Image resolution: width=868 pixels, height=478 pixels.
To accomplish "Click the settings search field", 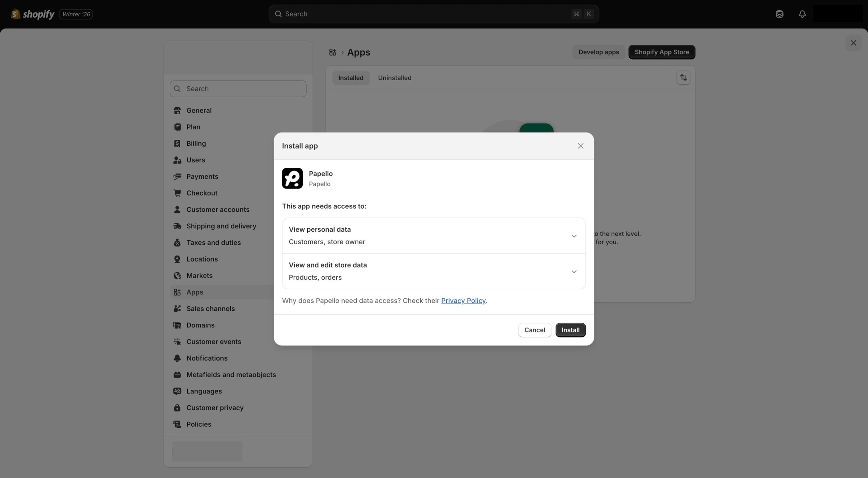I will point(238,89).
